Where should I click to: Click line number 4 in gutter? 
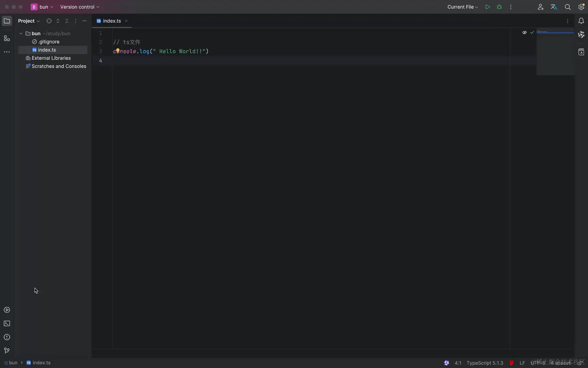tap(100, 61)
